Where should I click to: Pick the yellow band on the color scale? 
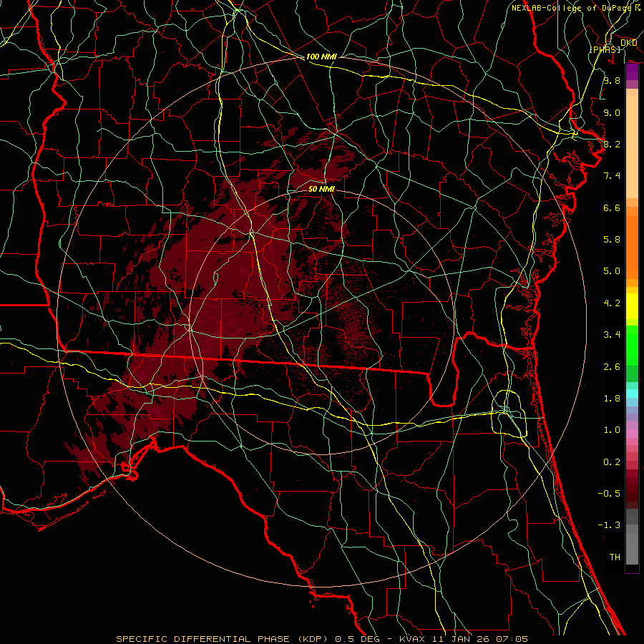pos(632,306)
